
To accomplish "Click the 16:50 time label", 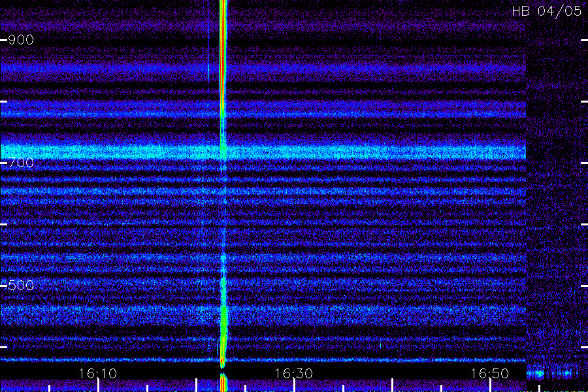I will (x=490, y=373).
